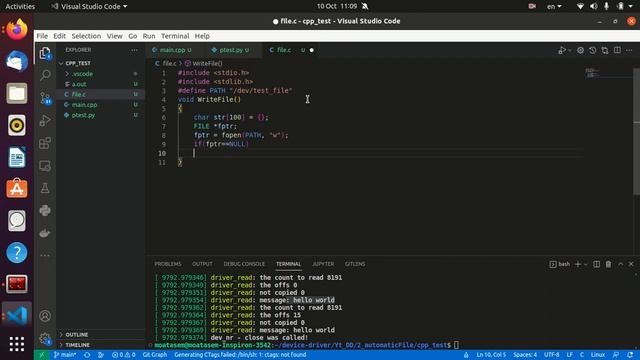Close the terminal panel
Viewport: 640px width, 360px height.
[x=631, y=264]
